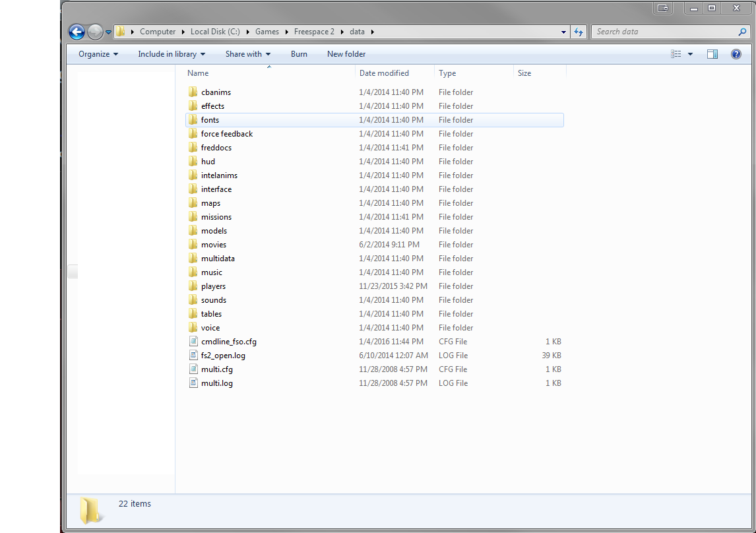Click the 6/2/2014 9:11 PM movies date

(389, 244)
